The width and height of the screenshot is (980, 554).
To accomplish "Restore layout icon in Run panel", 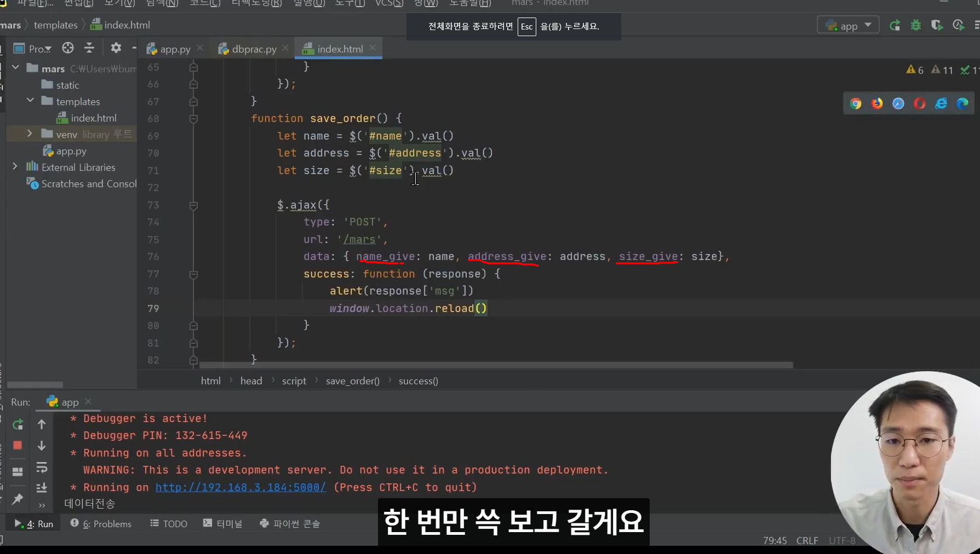I will point(18,471).
